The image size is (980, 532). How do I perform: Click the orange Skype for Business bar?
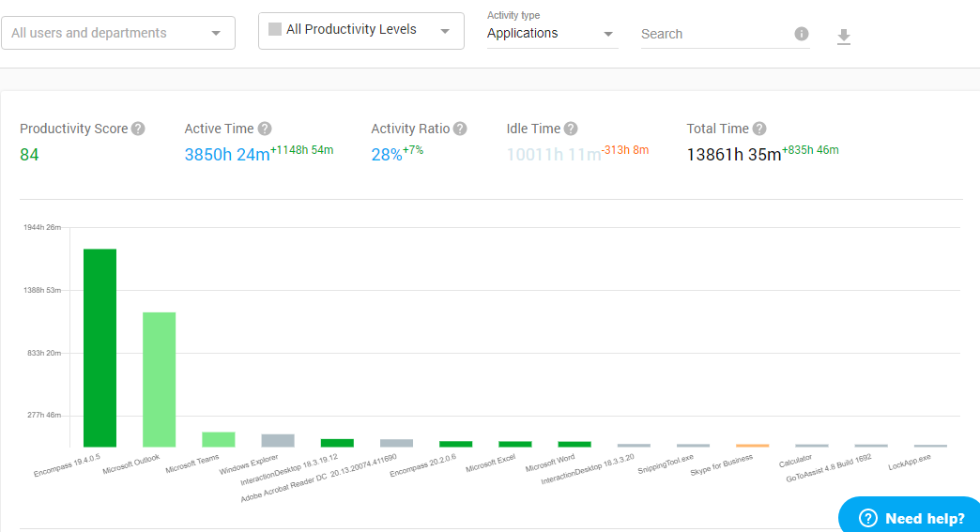(x=752, y=445)
